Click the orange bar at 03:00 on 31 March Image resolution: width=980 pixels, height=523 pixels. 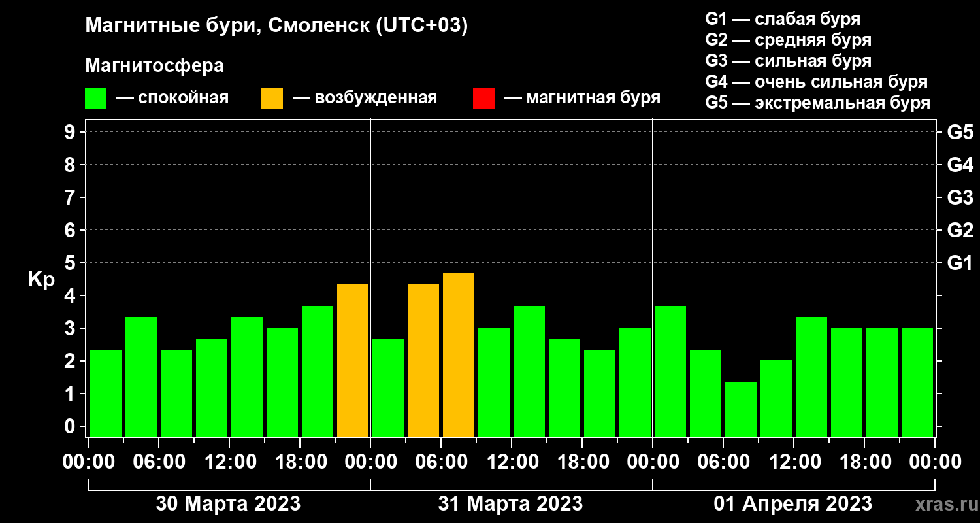(x=423, y=361)
